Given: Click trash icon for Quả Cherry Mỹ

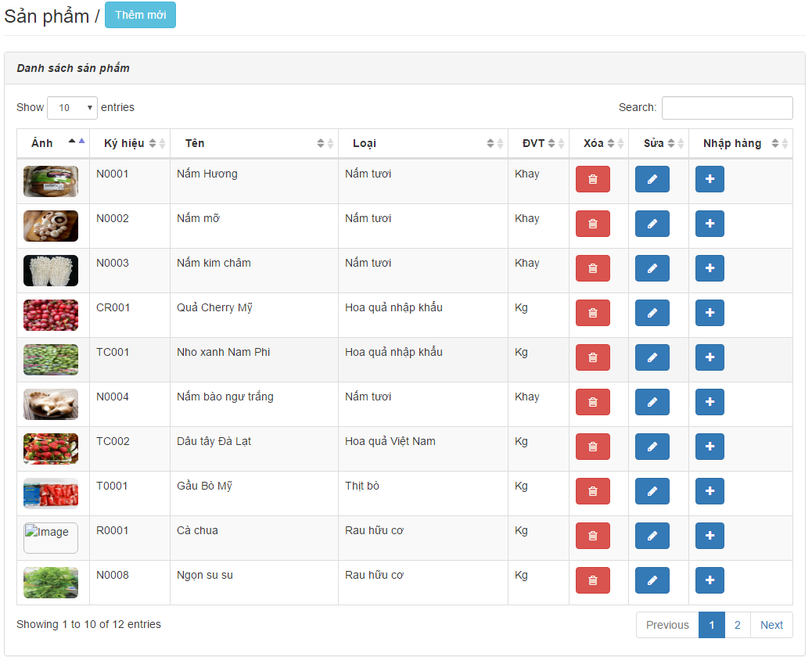Looking at the screenshot, I should (592, 313).
